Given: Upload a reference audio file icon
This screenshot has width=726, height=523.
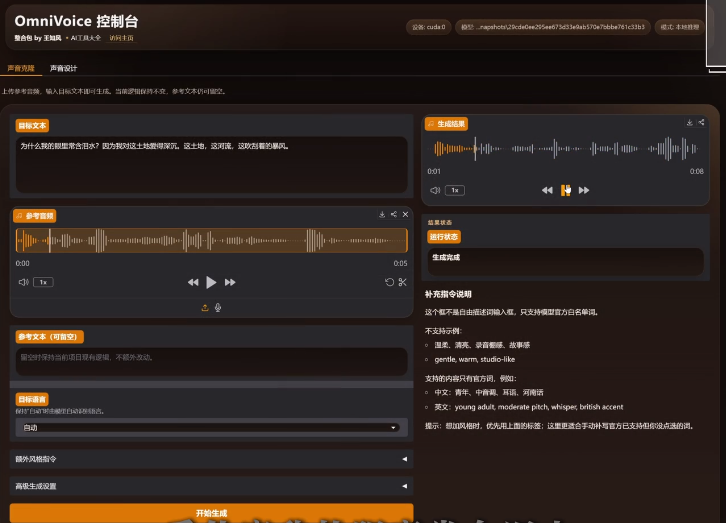Looking at the screenshot, I should pyautogui.click(x=205, y=308).
